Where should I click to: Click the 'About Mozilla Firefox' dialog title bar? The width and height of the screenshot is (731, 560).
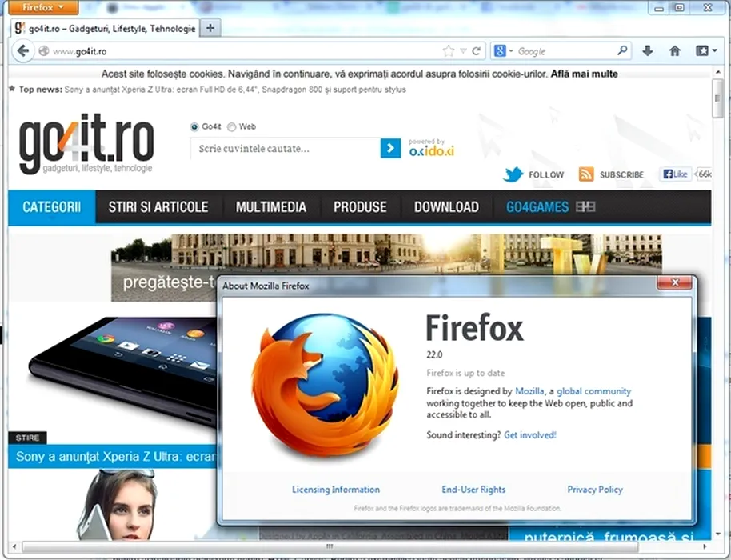point(437,286)
